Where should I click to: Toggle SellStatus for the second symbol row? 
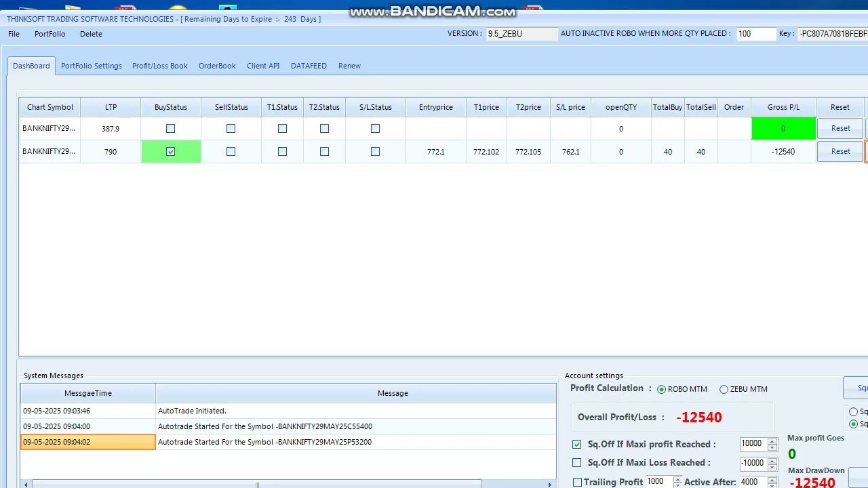pos(231,151)
